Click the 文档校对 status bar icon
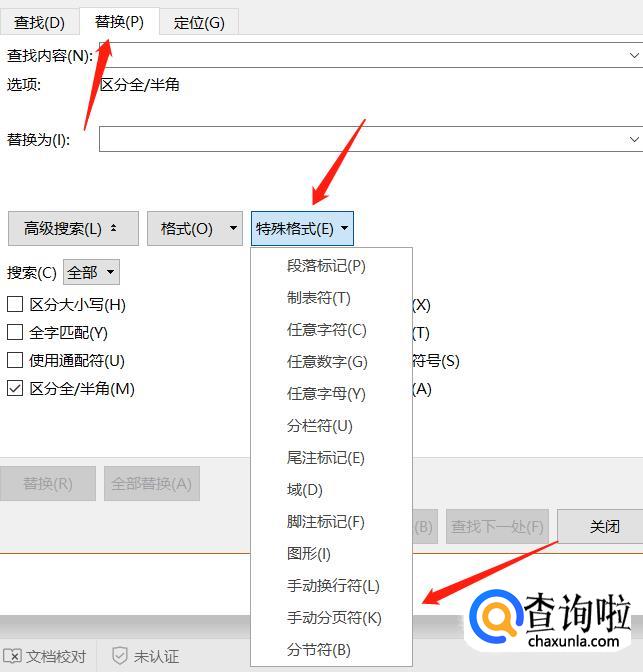 point(14,656)
